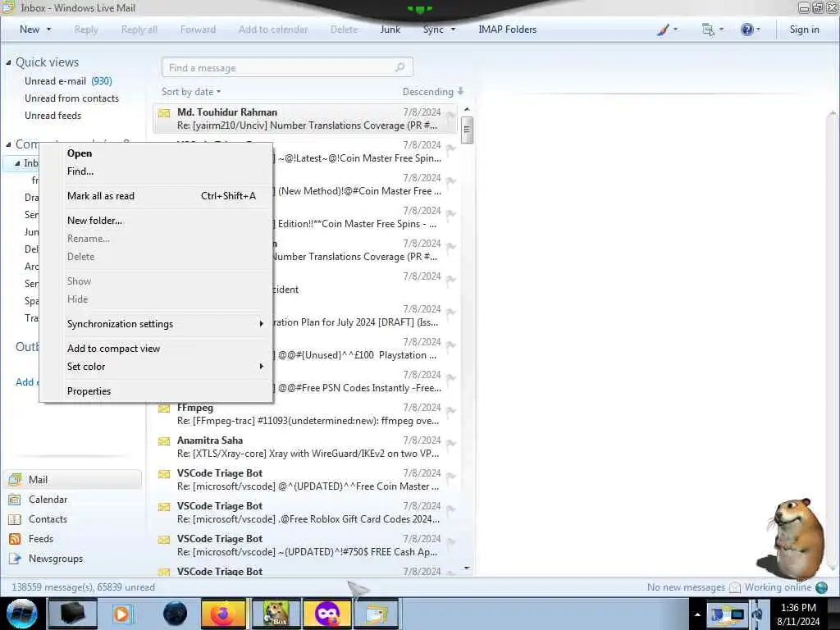Open the paintbrush color scheme menu icon

(x=663, y=30)
